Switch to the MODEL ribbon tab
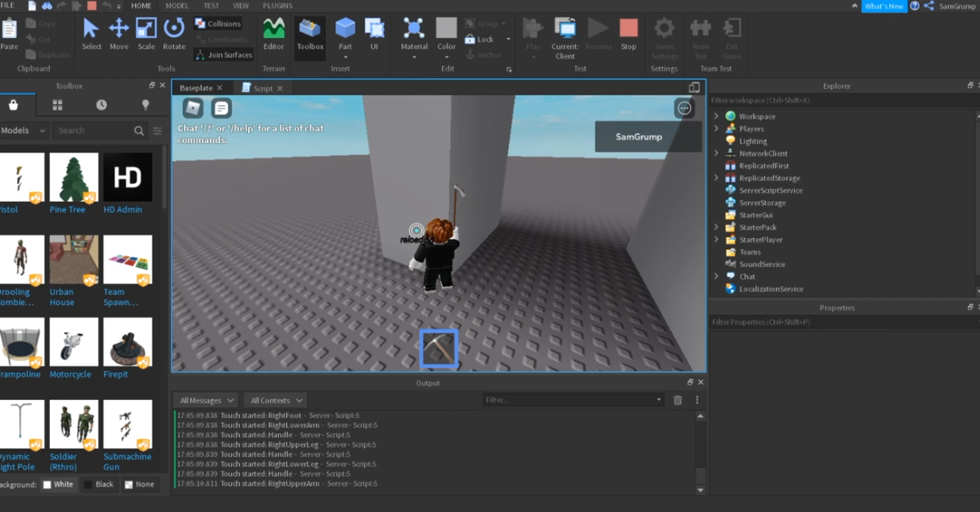Image resolution: width=980 pixels, height=512 pixels. 177,6
